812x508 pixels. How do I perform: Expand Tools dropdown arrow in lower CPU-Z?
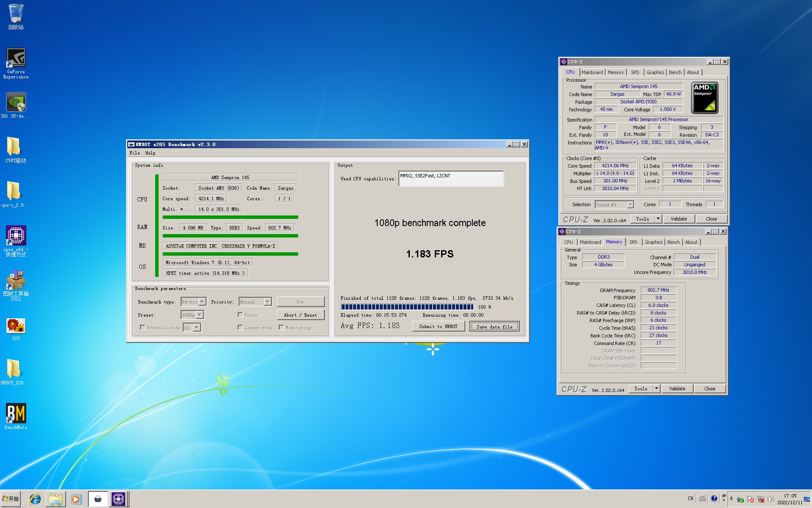click(x=656, y=389)
